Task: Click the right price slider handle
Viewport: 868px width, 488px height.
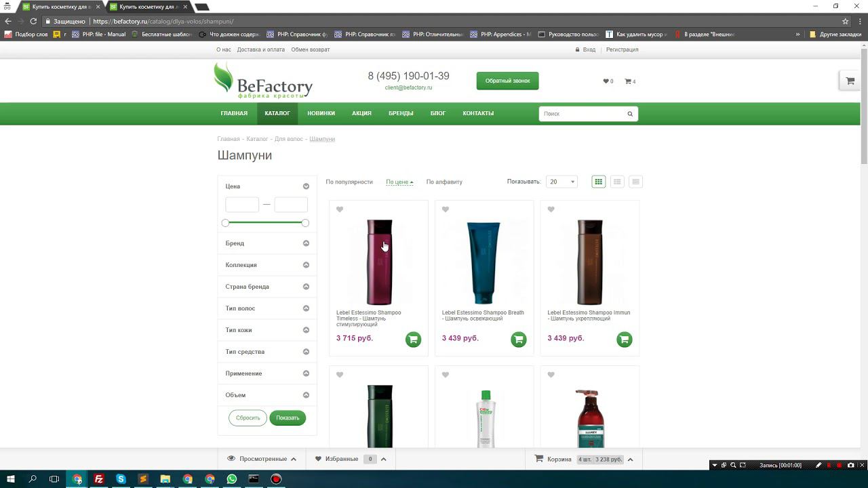Action: coord(305,223)
